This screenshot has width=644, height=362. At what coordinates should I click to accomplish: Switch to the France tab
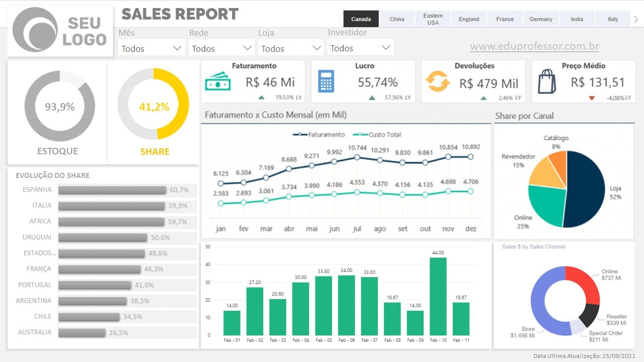point(505,19)
